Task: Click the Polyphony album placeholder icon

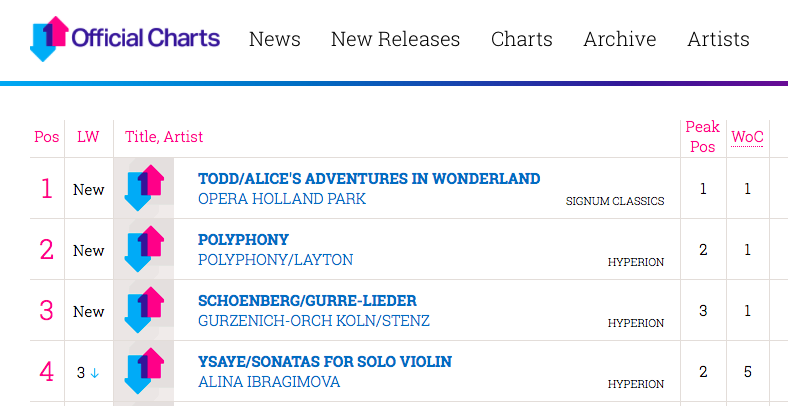Action: coord(144,249)
